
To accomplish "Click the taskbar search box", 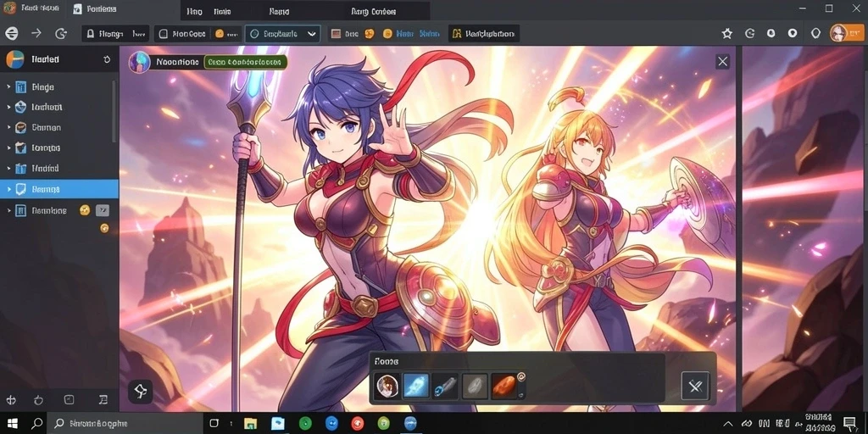I will (x=125, y=424).
